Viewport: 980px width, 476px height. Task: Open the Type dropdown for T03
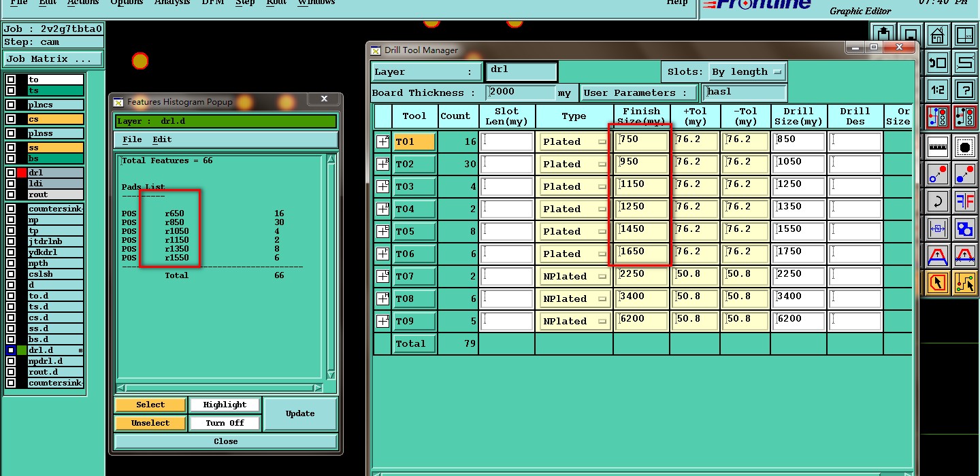tap(574, 186)
